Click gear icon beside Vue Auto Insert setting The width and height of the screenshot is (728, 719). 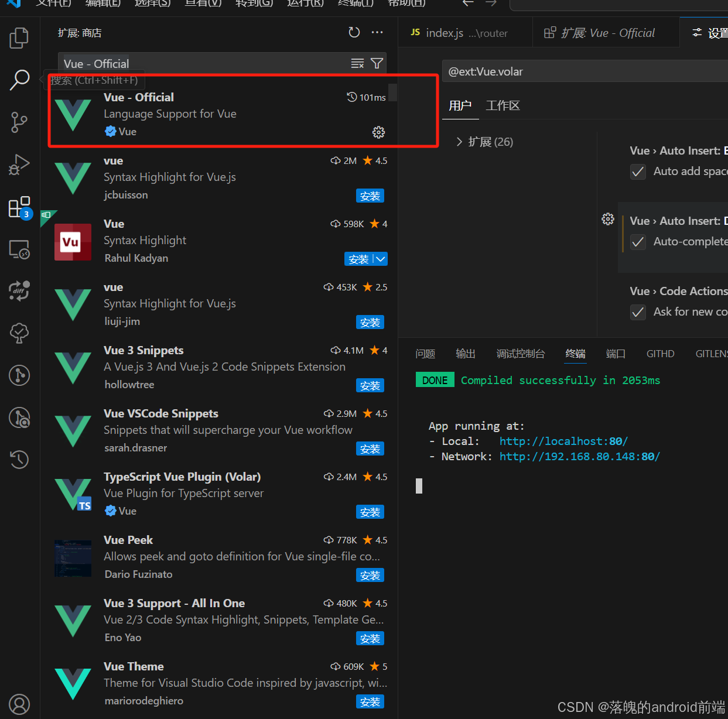click(x=608, y=219)
